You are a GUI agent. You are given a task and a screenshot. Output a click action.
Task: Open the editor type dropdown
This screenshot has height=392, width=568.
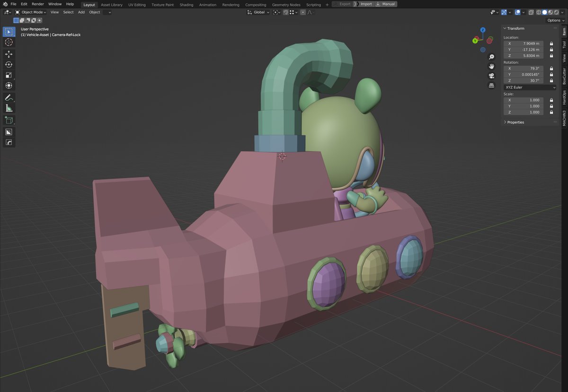click(8, 12)
